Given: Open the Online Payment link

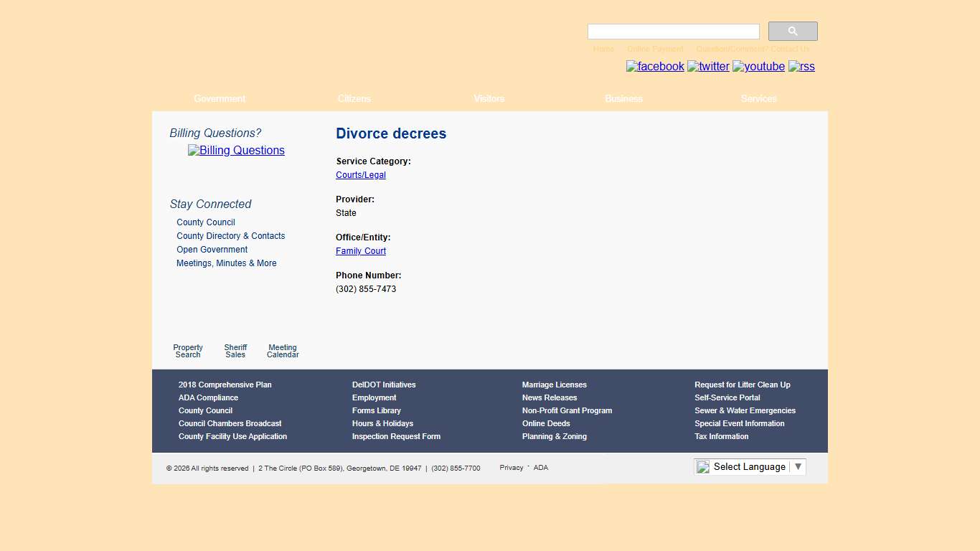Looking at the screenshot, I should [x=655, y=49].
